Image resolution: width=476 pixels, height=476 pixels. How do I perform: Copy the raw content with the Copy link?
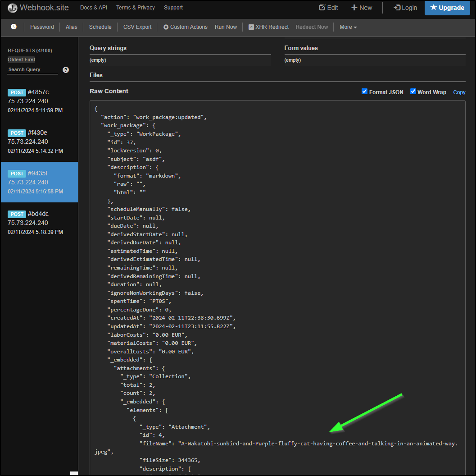(x=459, y=92)
